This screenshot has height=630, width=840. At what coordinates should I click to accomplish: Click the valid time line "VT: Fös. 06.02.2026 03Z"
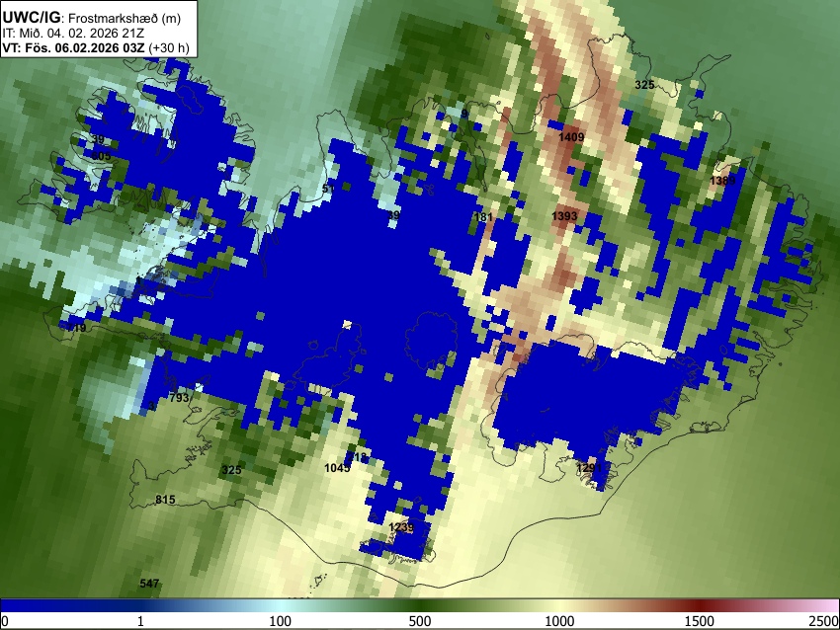pos(73,47)
